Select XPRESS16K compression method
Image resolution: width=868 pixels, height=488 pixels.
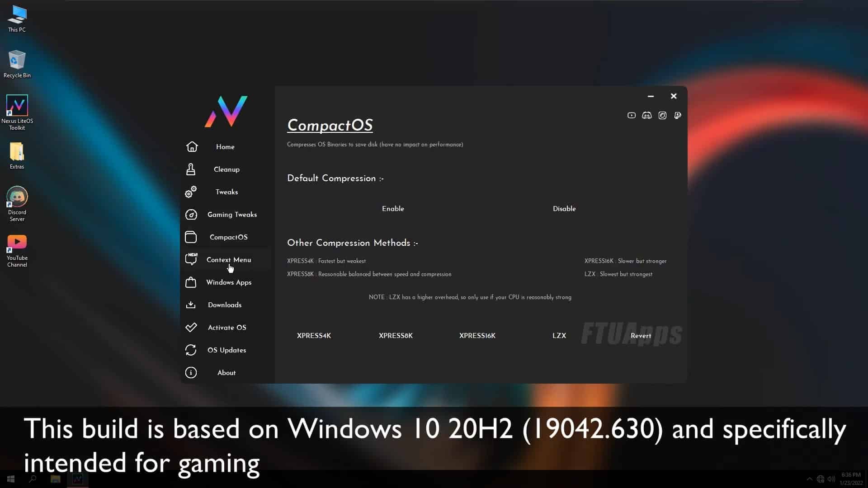click(x=477, y=335)
